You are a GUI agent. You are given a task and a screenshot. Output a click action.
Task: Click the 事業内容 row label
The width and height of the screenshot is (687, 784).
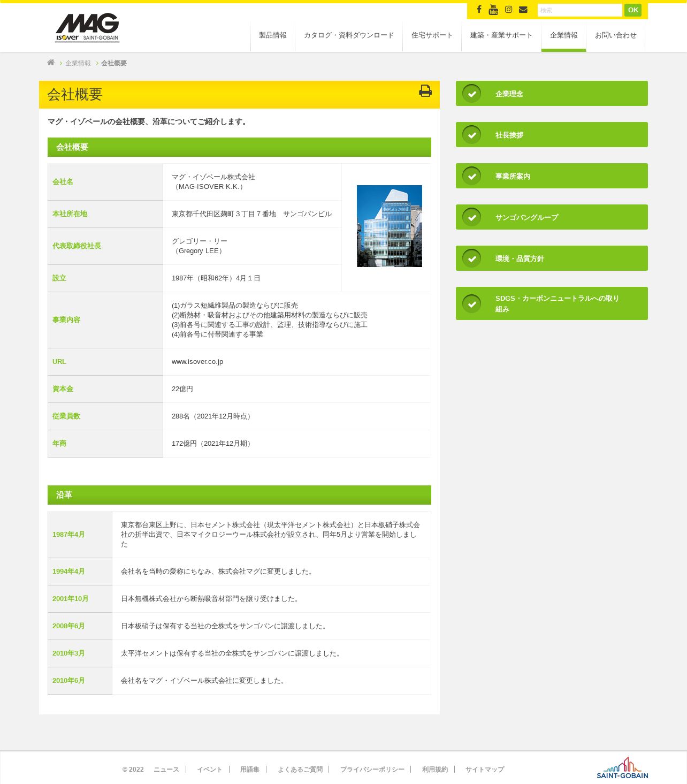[x=66, y=320]
